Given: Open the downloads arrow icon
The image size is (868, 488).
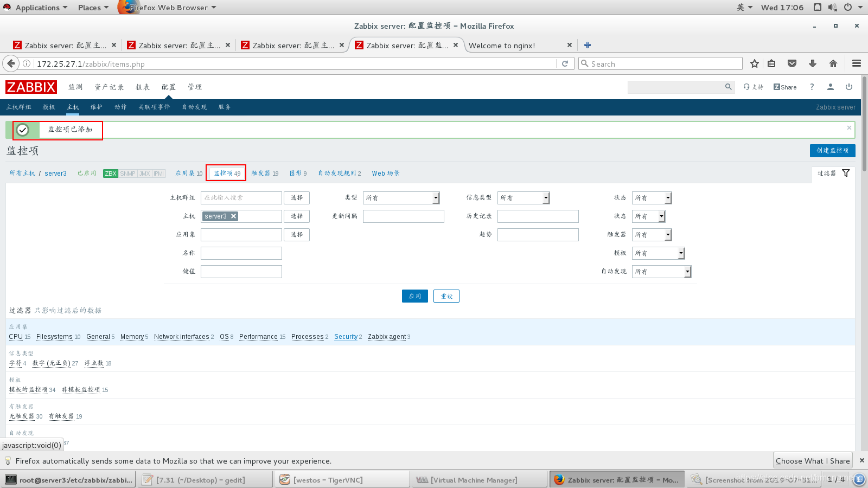Looking at the screenshot, I should [x=813, y=63].
